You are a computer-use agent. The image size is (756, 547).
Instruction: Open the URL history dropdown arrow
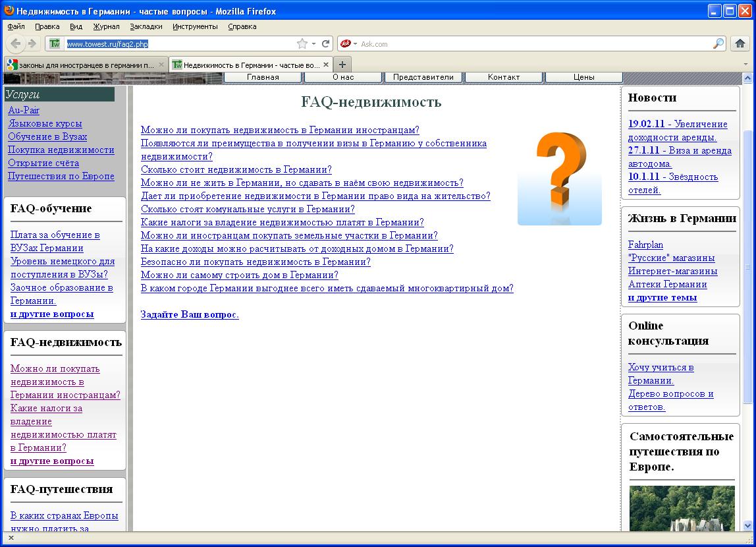coord(314,43)
